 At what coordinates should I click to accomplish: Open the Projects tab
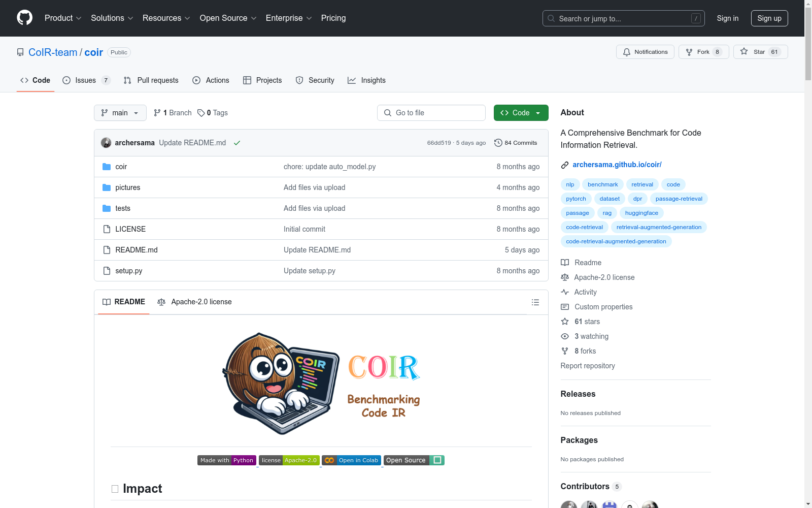[262, 80]
